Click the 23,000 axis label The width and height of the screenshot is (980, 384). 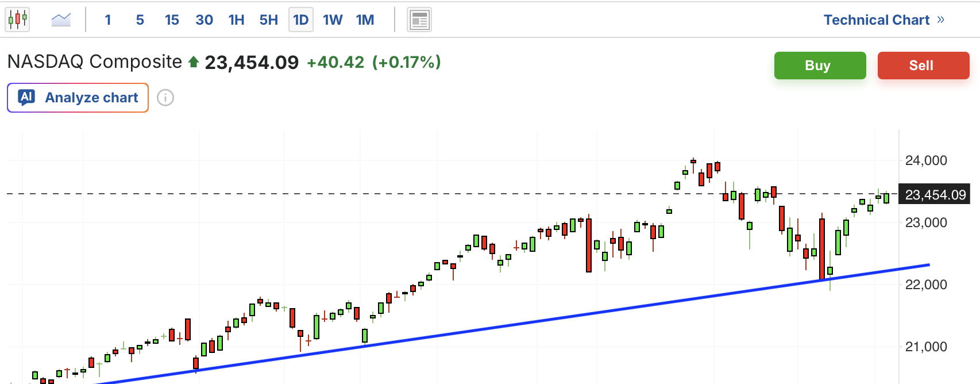[926, 222]
